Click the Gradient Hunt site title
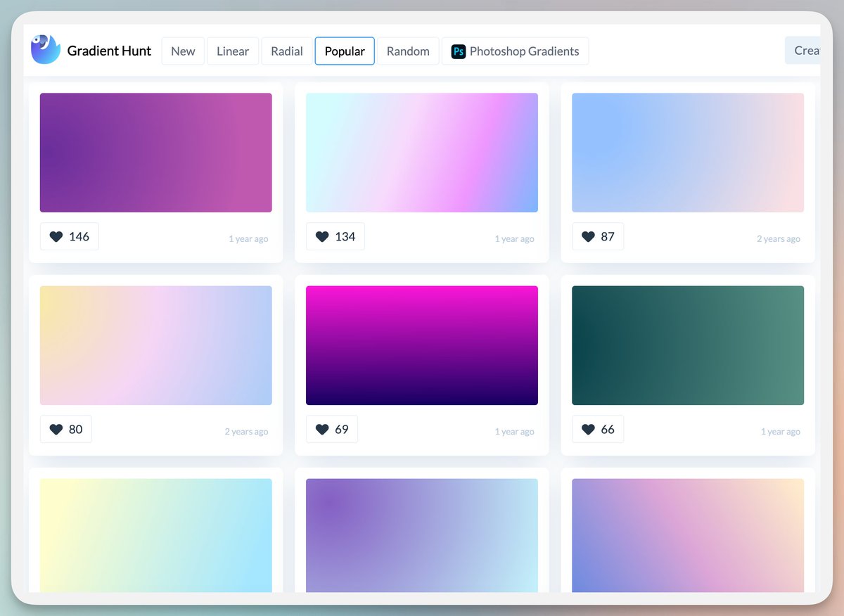The height and width of the screenshot is (616, 844). (109, 51)
